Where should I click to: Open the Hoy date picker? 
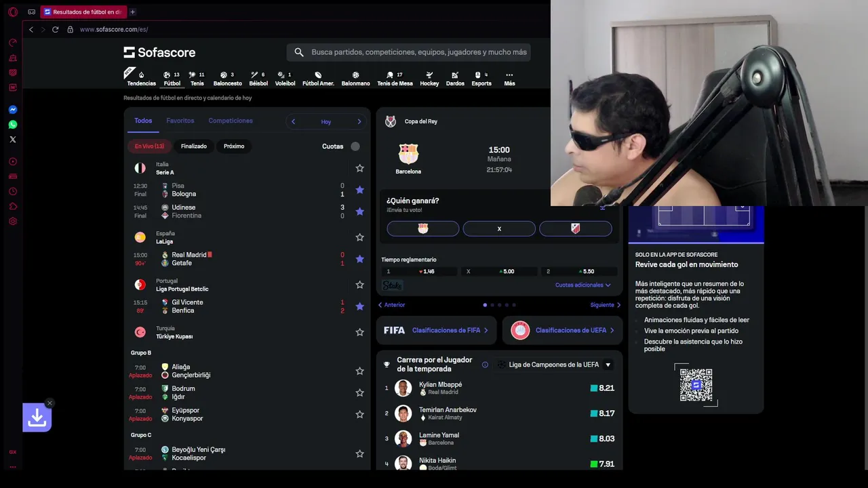tap(326, 122)
